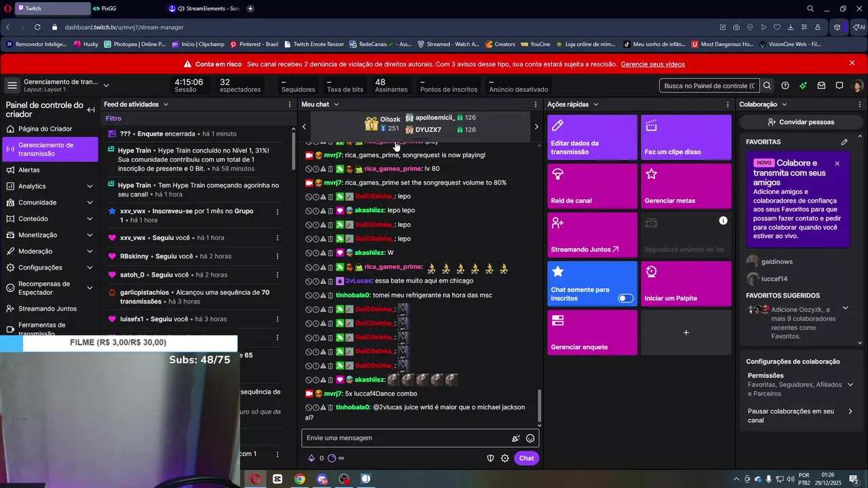Open the user avatar menu
The height and width of the screenshot is (488, 868).
click(857, 86)
